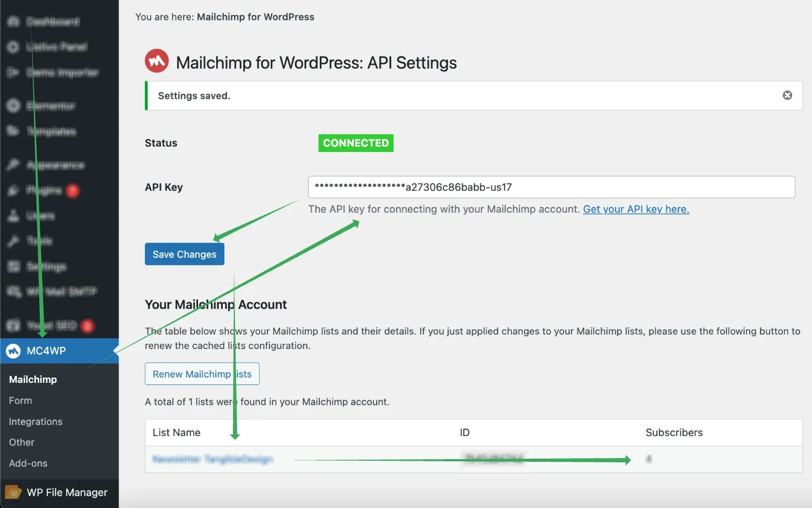This screenshot has height=508, width=812.
Task: Open the MC4WP menu in sidebar
Action: [x=60, y=351]
